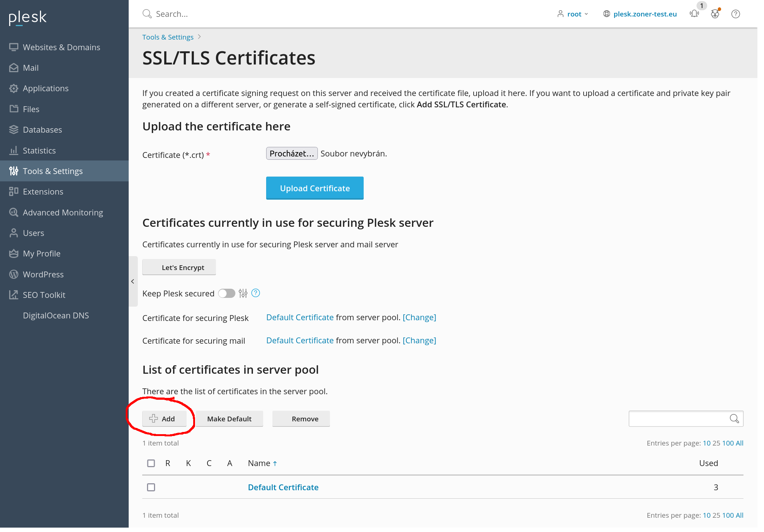Click the help icon beside Keep Plesk secured
Screen dimensions: 764x532
[256, 293]
